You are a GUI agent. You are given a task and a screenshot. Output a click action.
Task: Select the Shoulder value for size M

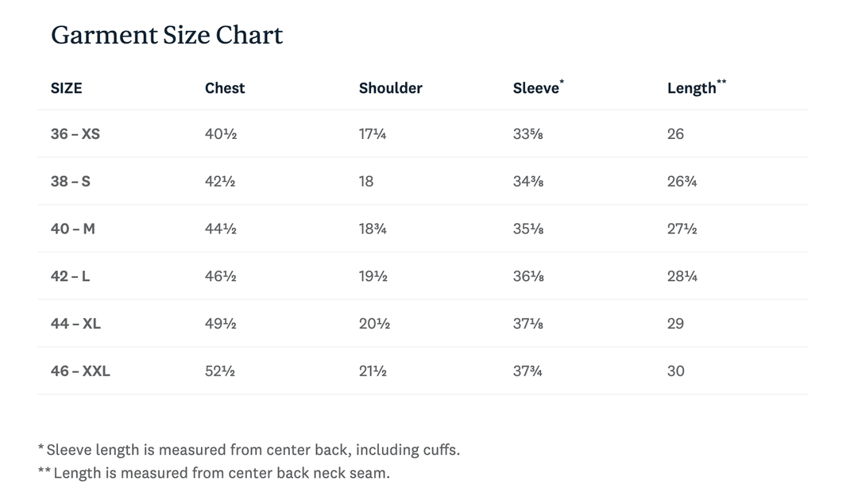(373, 229)
